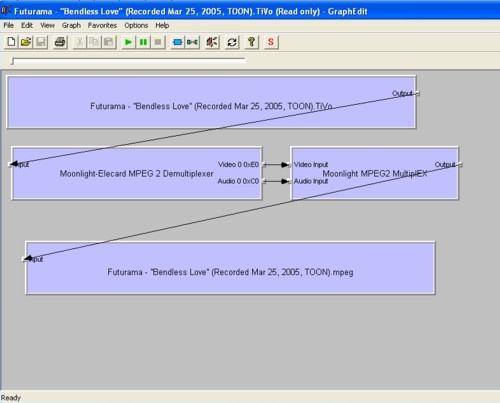Viewport: 500px width, 403px height.
Task: Click the Video 0 0xE0 output pin
Action: pos(264,165)
